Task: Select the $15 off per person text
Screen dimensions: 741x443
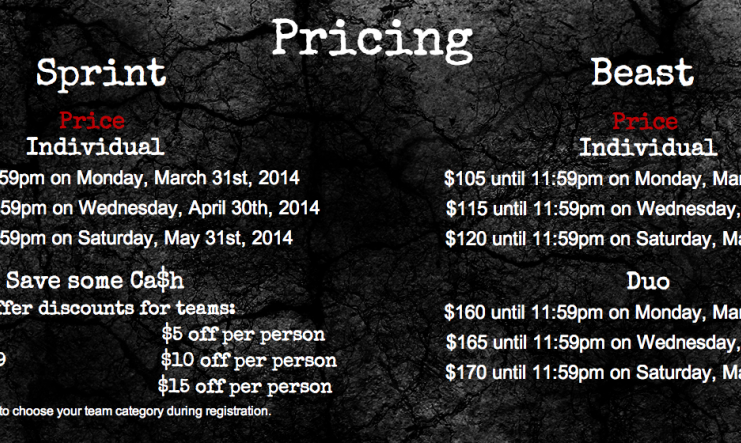Action: click(x=245, y=386)
